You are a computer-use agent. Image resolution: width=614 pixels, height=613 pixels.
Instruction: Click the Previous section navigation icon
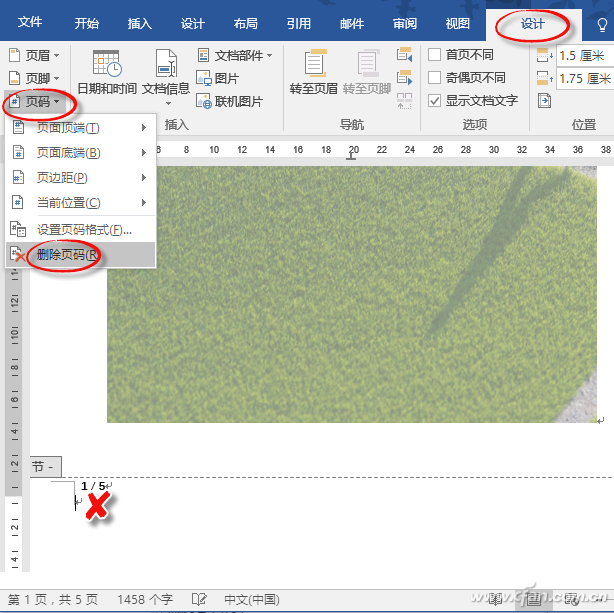coord(405,54)
